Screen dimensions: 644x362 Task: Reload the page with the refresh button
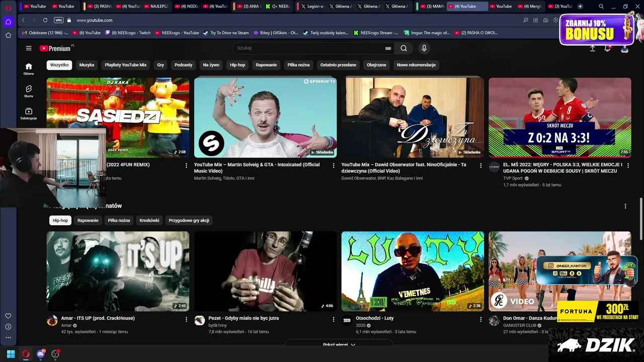click(45, 20)
